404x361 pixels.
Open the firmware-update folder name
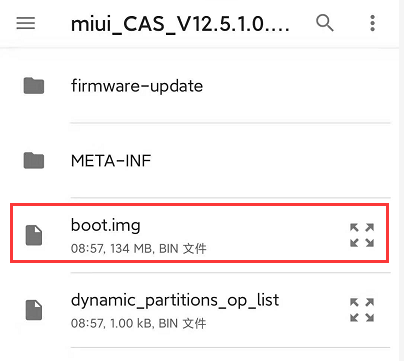(137, 86)
